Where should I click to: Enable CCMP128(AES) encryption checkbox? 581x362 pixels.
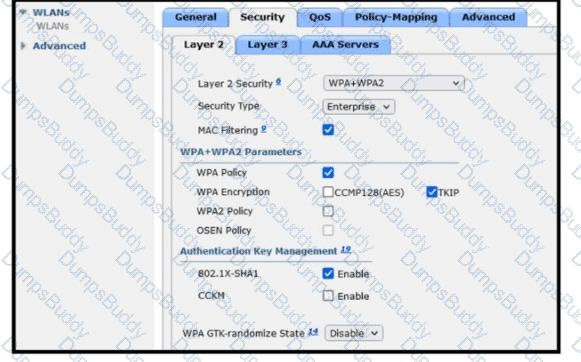tap(328, 192)
